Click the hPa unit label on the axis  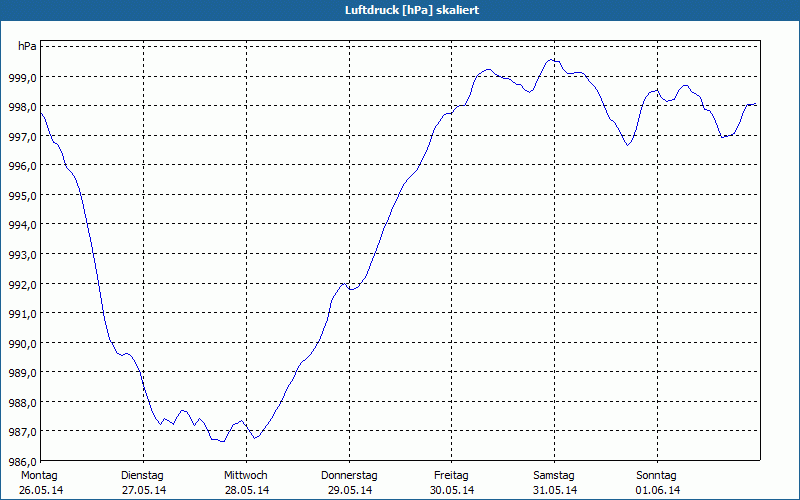tap(27, 46)
